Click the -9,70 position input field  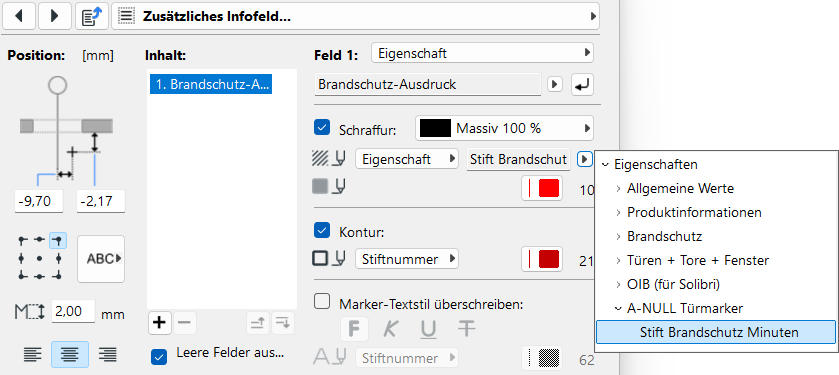[x=39, y=202]
